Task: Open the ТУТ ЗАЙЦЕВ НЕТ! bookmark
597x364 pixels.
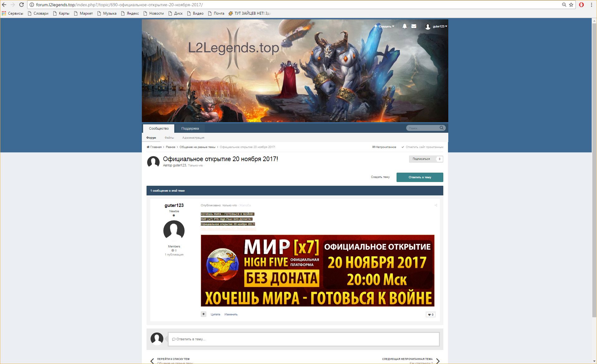Action: point(249,13)
